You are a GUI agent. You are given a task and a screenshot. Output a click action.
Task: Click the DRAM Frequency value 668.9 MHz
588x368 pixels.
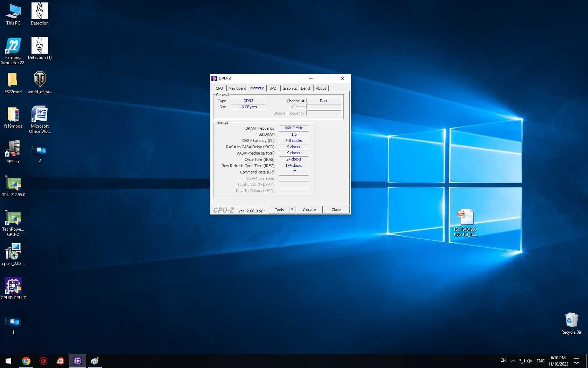[x=294, y=128]
